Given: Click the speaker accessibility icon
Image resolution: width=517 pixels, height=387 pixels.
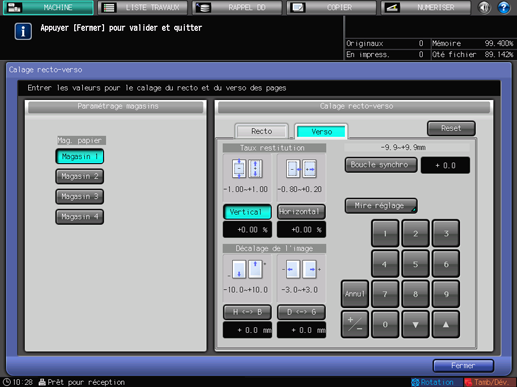Looking at the screenshot, I should click(484, 7).
